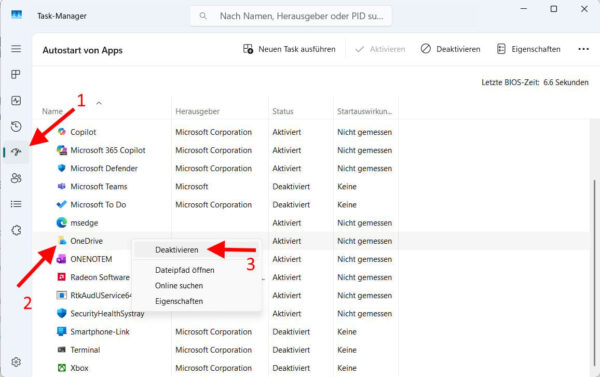Screen dimensions: 600x377
Task: Open the Details page icon
Action: coord(16,204)
